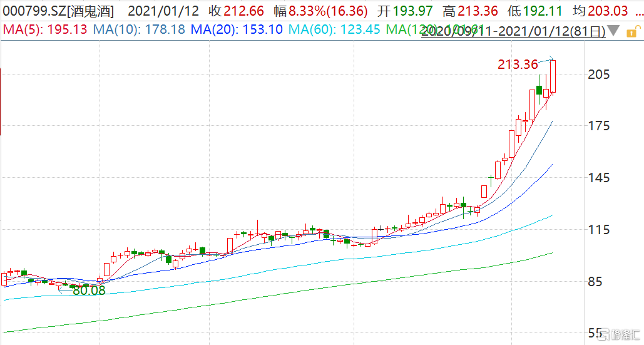This screenshot has height=345, width=644.
Task: Toggle the orange padlock icon
Action: coord(633,31)
